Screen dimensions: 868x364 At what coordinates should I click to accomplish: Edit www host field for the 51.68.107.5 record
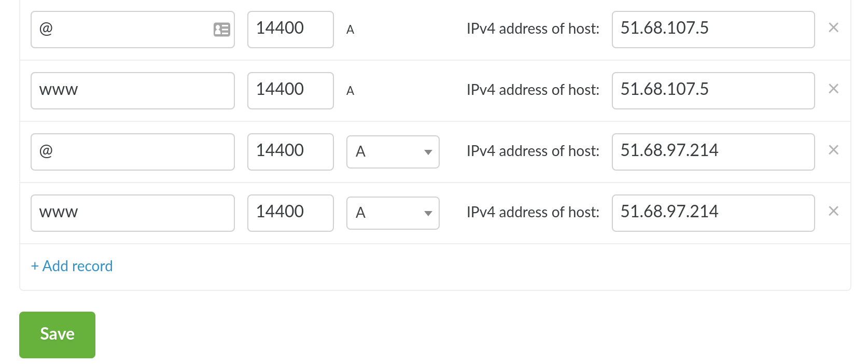[132, 91]
